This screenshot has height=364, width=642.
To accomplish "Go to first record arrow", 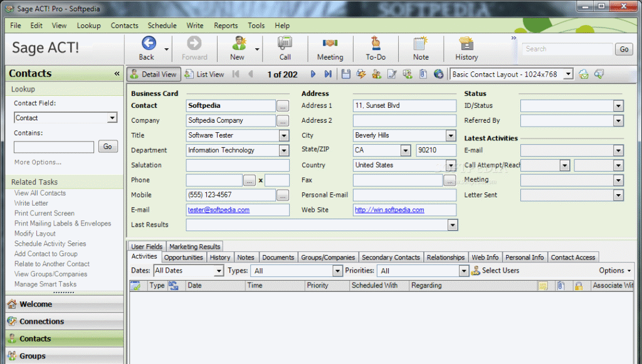I will tap(236, 74).
